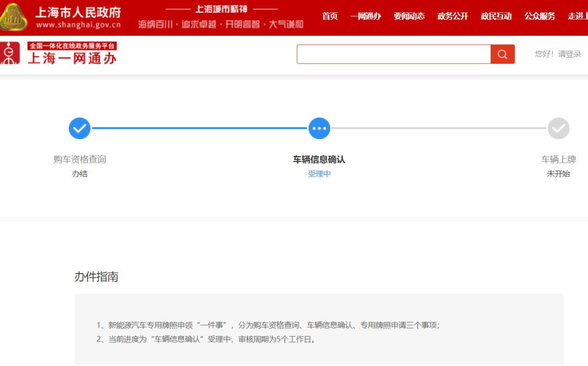The height and width of the screenshot is (366, 588).
Task: Click the gray checkmark step circle
Action: 558,128
